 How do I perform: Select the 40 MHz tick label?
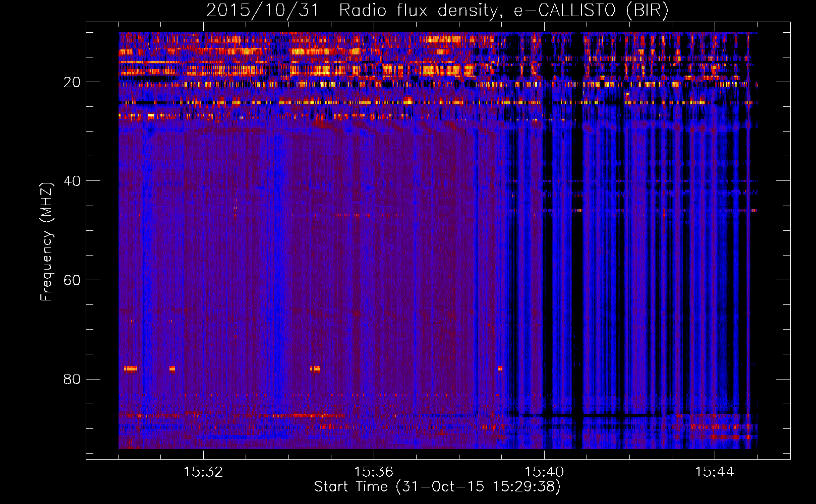coord(73,181)
